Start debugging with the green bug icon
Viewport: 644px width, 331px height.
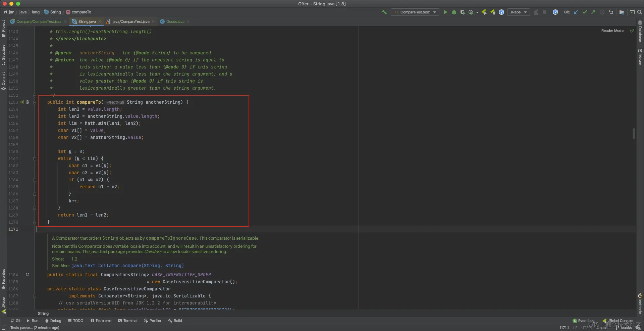coord(454,12)
